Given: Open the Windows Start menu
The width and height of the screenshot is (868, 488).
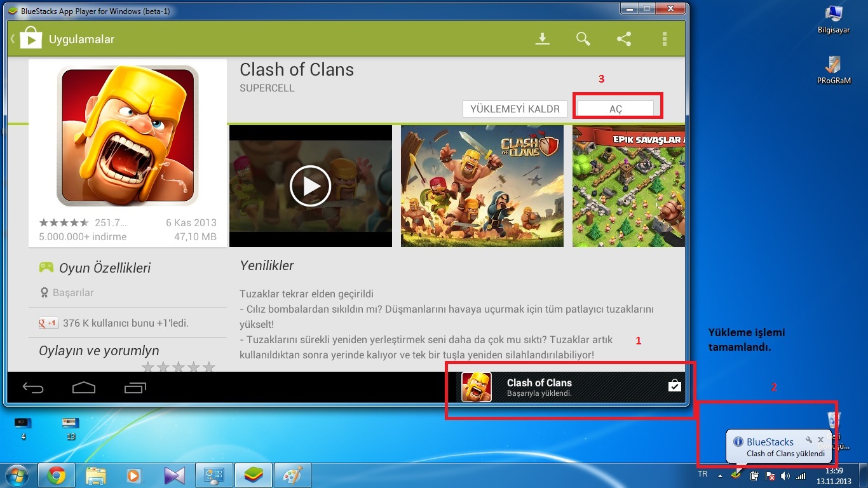Looking at the screenshot, I should pyautogui.click(x=17, y=475).
